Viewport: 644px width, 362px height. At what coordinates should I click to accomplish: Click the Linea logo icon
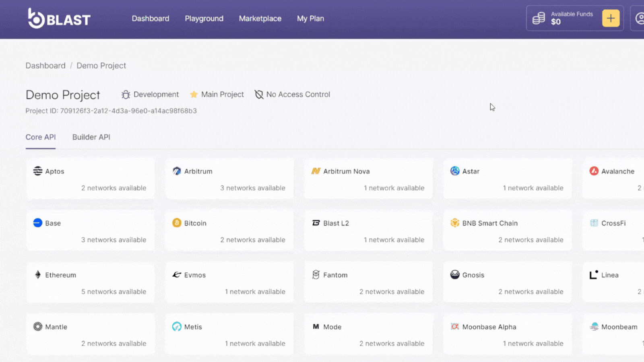(594, 275)
